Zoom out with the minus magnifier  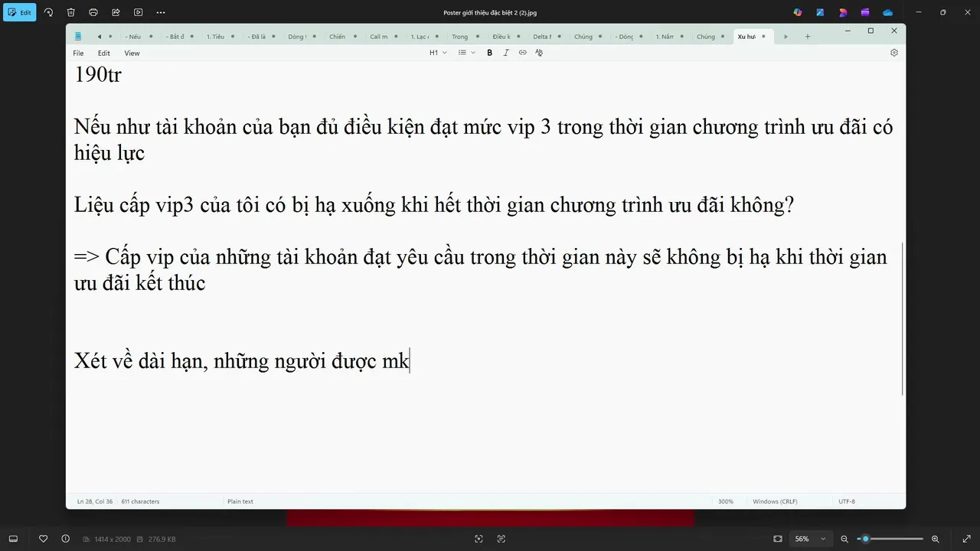(844, 539)
